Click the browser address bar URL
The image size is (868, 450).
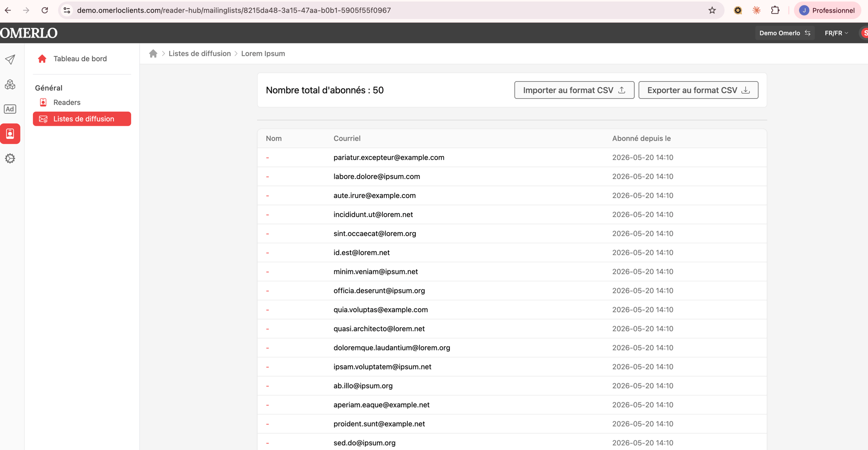coord(234,10)
